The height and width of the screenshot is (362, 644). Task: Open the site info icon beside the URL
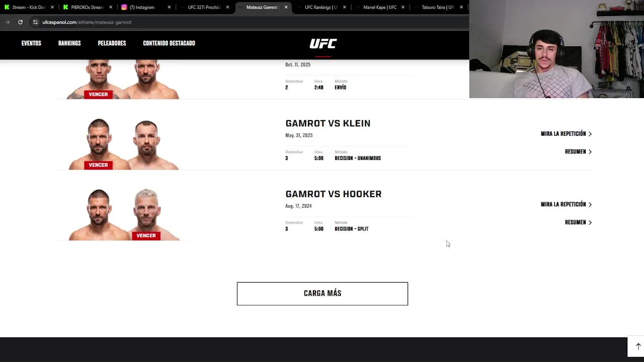35,22
